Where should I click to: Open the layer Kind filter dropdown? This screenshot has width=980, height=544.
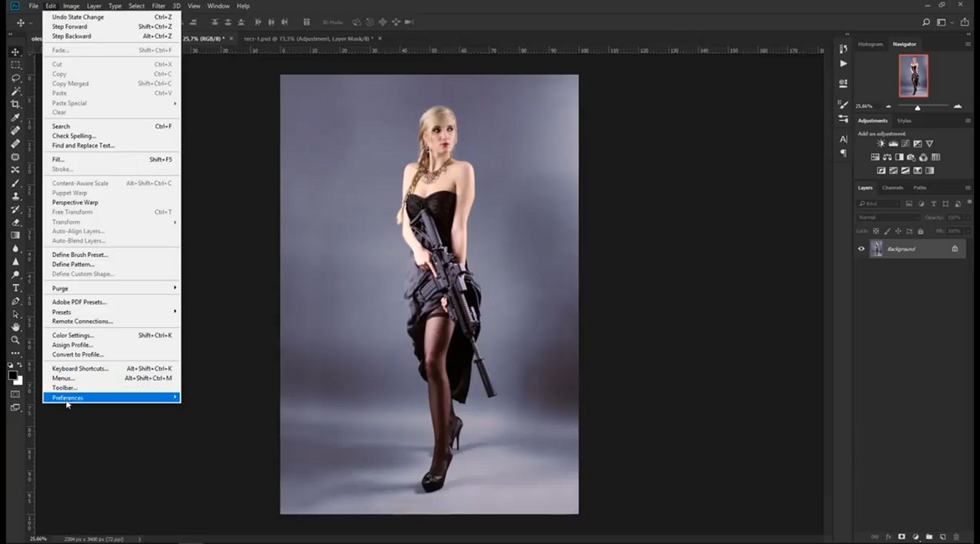pyautogui.click(x=879, y=204)
